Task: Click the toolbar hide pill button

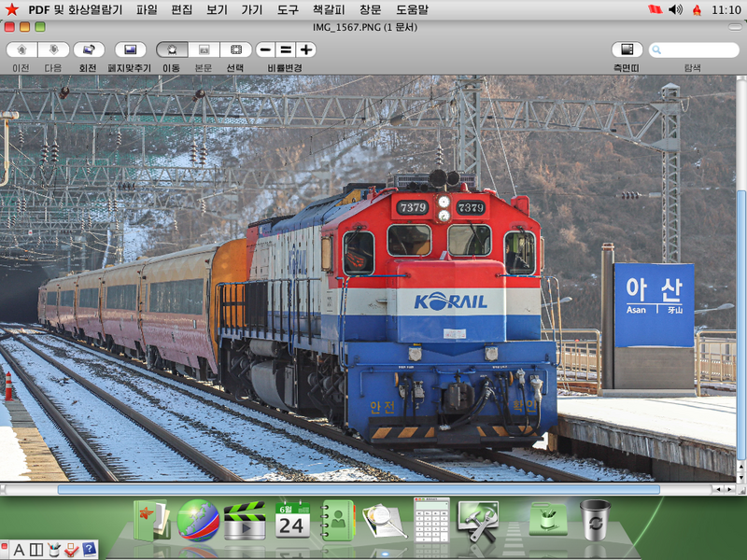Action: 735,27
